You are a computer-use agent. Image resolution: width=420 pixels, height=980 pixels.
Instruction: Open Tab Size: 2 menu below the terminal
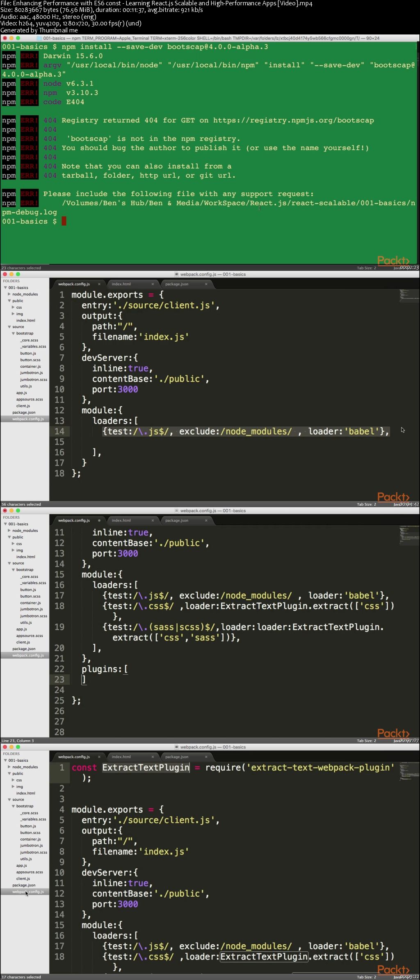pos(366,268)
